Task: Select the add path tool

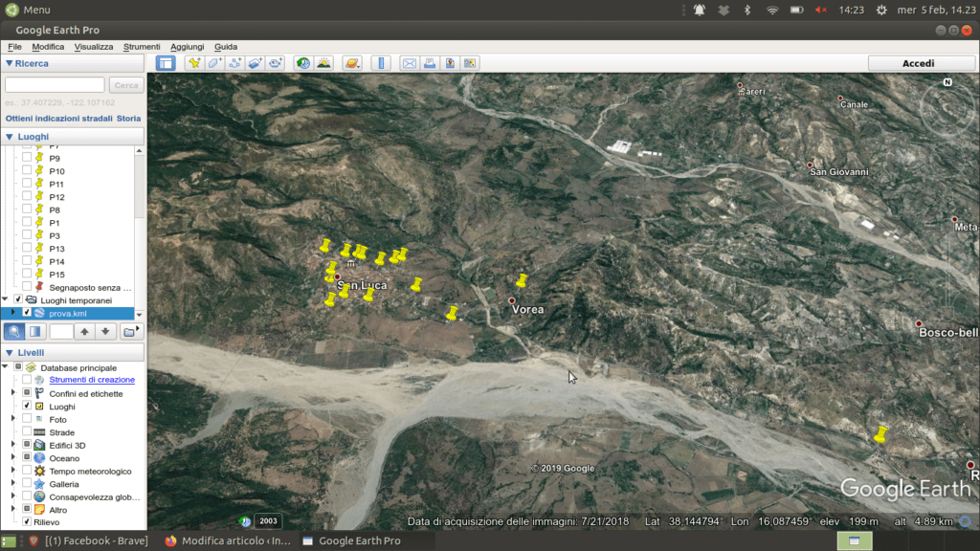Action: 234,63
